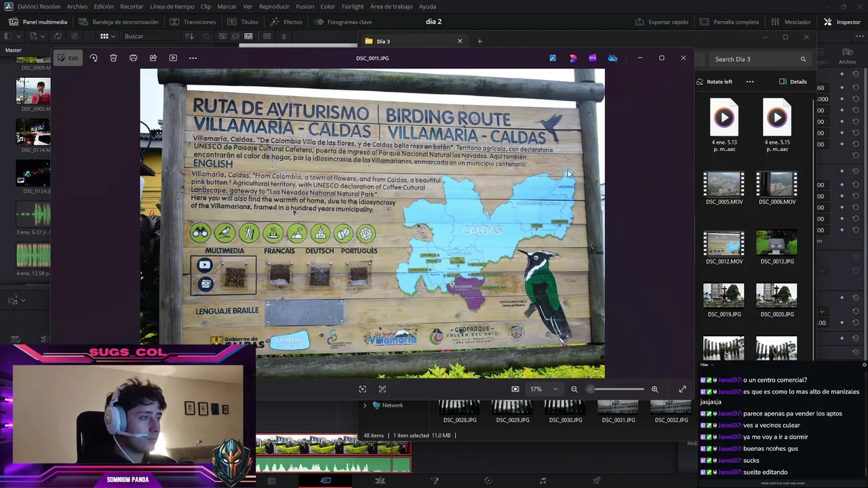Open the Reproducir menu
Image resolution: width=868 pixels, height=488 pixels.
pos(274,6)
